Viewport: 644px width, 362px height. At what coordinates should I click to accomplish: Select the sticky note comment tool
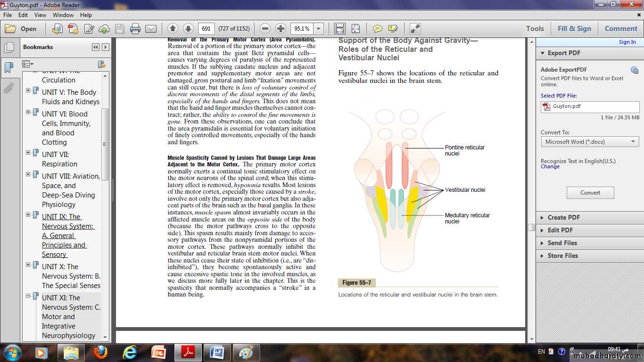(377, 29)
